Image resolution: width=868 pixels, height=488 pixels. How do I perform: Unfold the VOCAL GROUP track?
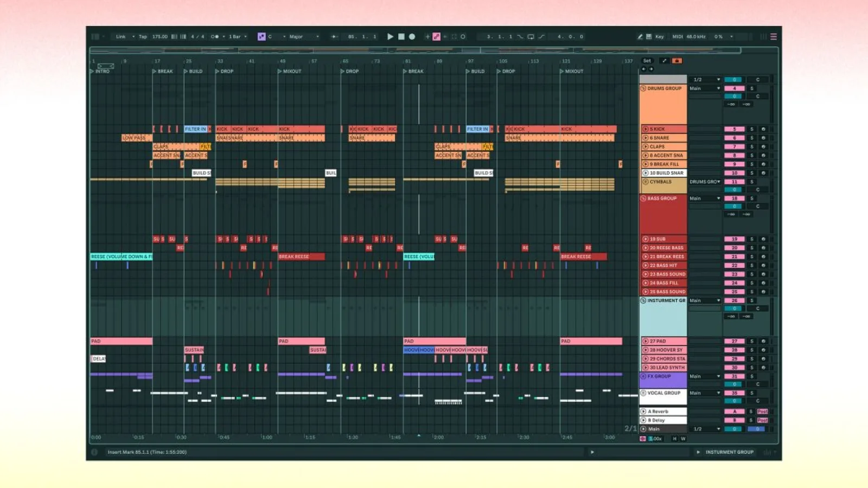(x=643, y=393)
